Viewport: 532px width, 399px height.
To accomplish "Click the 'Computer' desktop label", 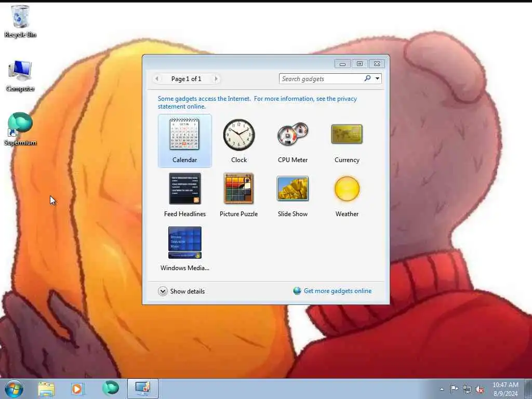I will 20,88.
